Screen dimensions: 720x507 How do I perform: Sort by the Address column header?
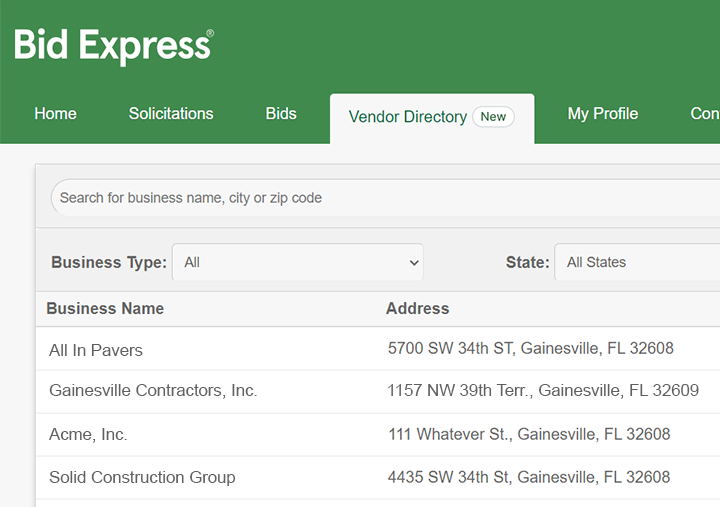click(x=417, y=308)
